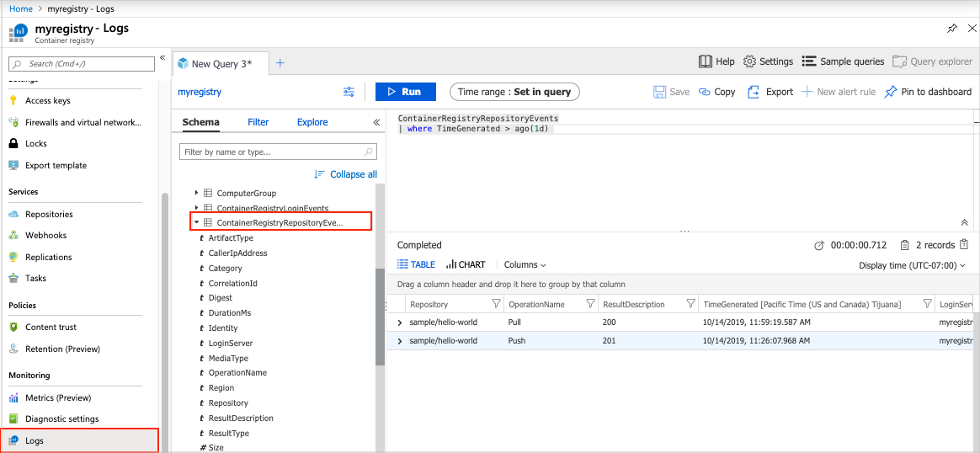Switch to the Filter tab
Screen dimensions: 980x453
pos(258,122)
